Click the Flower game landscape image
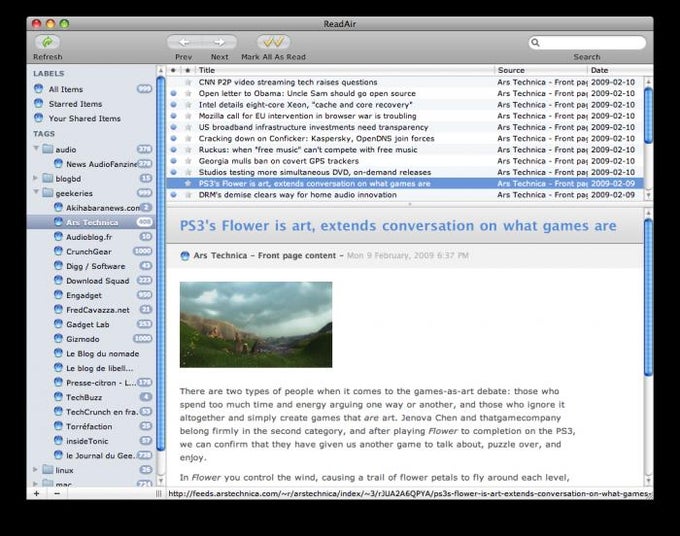The image size is (680, 536). tap(256, 325)
